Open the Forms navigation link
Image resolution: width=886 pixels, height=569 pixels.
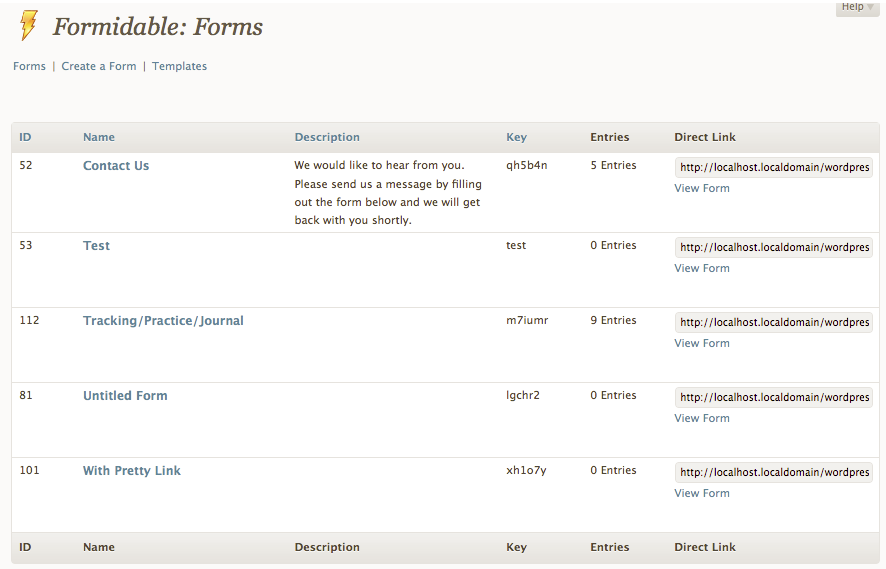29,66
